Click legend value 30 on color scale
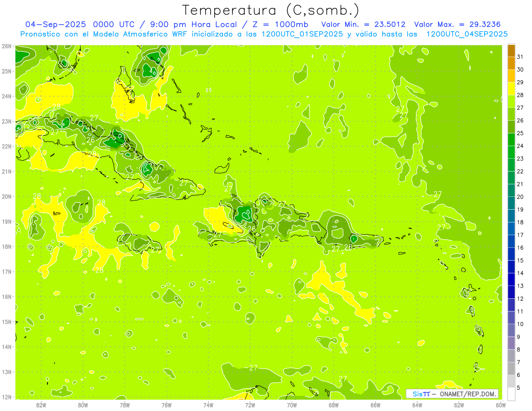Viewport: 532px width, 411px height. point(520,70)
